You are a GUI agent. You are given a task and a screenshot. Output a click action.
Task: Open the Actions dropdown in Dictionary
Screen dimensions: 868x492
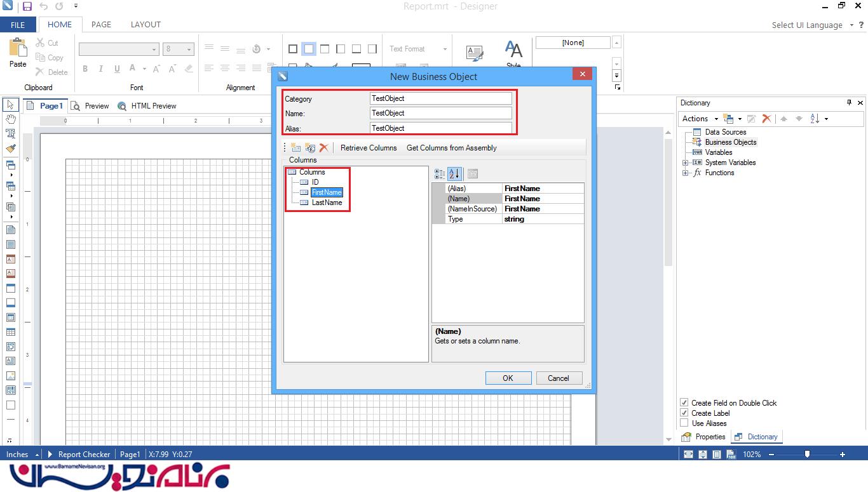[700, 119]
